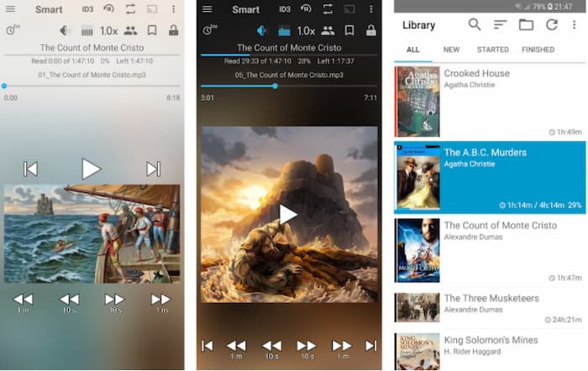588x371 pixels.
Task: Tap ID3 tag icon in dark player
Action: coord(284,9)
